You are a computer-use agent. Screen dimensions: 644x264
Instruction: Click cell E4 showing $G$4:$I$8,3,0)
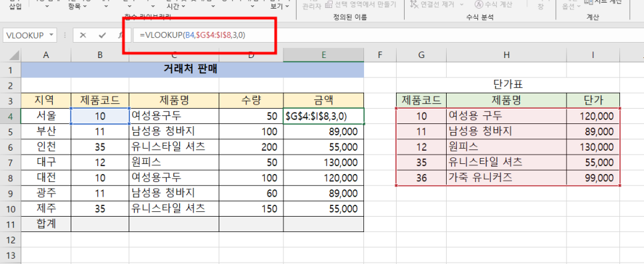point(323,116)
